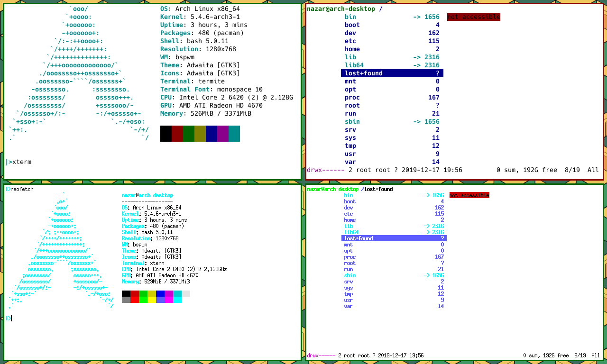
Task: Click 'drwx------' permissions in red-bordered ranger status bar
Action: tap(325, 170)
